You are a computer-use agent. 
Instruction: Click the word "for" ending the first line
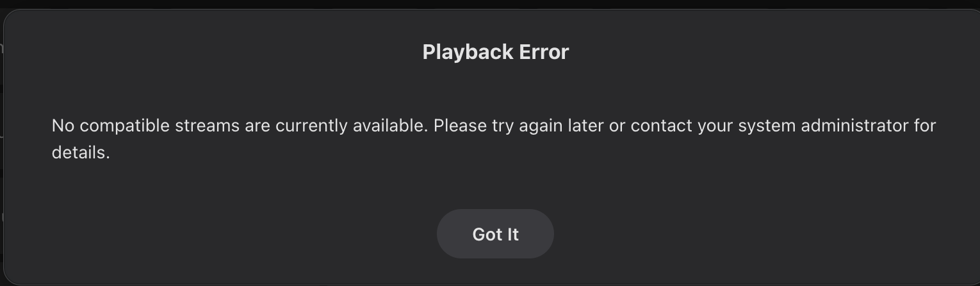pyautogui.click(x=925, y=126)
